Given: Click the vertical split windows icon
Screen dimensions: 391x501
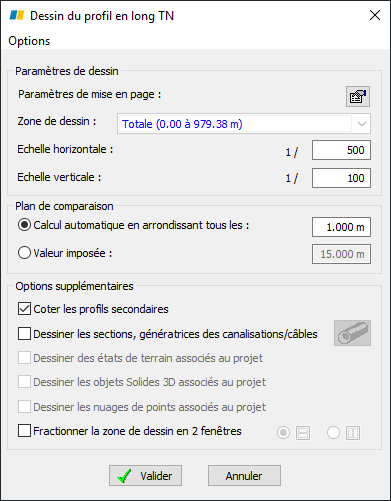Looking at the screenshot, I should [x=353, y=433].
